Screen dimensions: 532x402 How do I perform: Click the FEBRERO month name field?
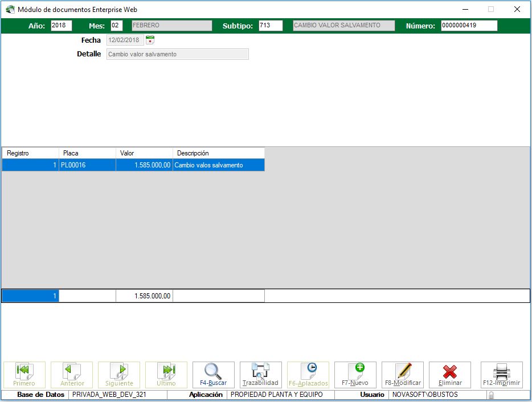click(x=171, y=26)
